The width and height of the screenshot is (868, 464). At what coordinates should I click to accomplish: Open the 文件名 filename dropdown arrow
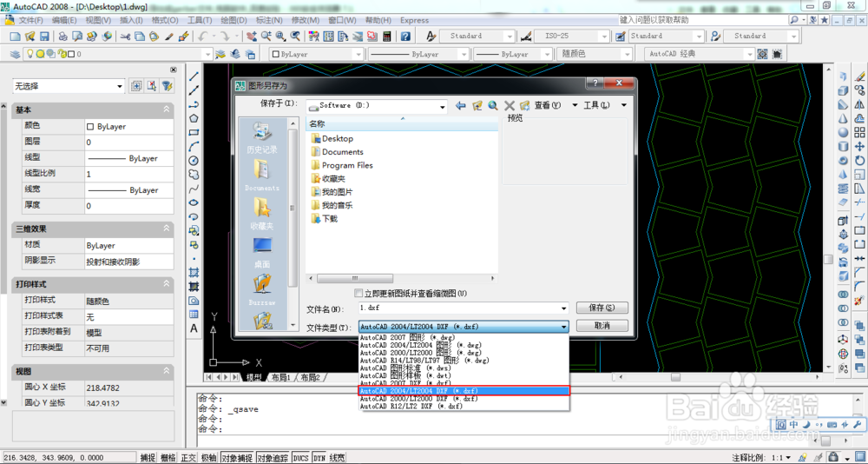click(564, 308)
